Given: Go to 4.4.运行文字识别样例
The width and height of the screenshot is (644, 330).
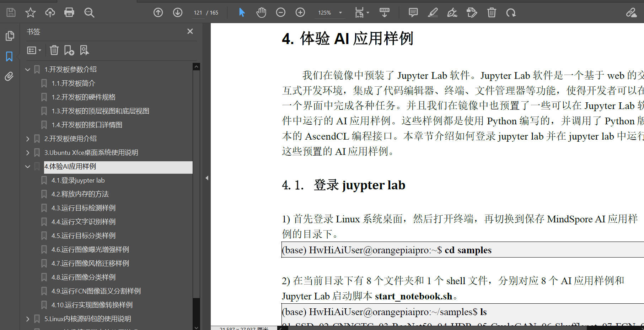Looking at the screenshot, I should 84,222.
